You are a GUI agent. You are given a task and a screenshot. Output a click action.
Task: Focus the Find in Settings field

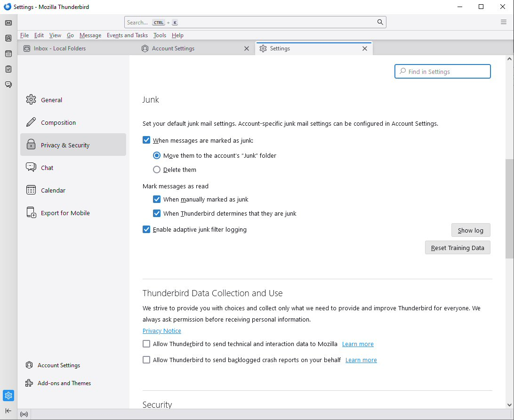click(x=442, y=72)
